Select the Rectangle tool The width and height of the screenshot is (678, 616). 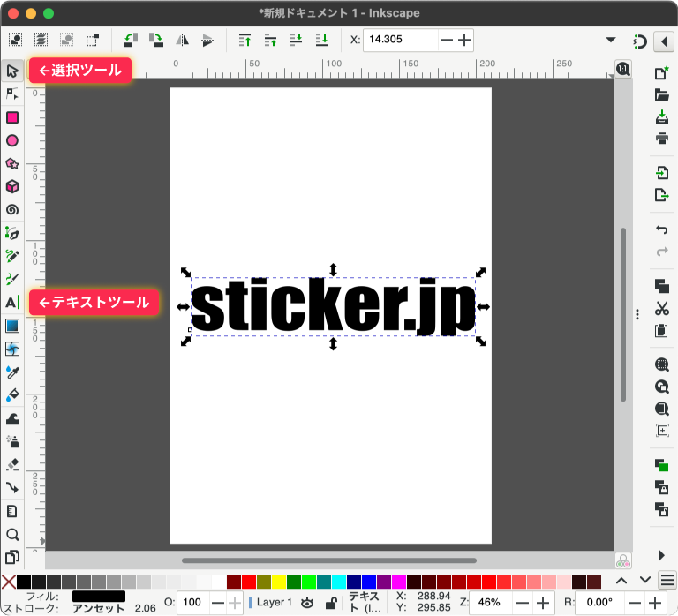pyautogui.click(x=12, y=117)
